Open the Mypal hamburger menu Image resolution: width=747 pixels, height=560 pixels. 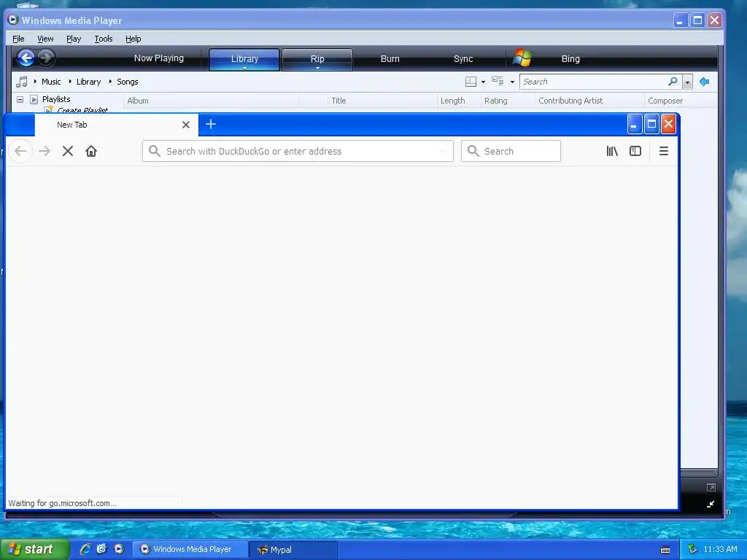[664, 151]
